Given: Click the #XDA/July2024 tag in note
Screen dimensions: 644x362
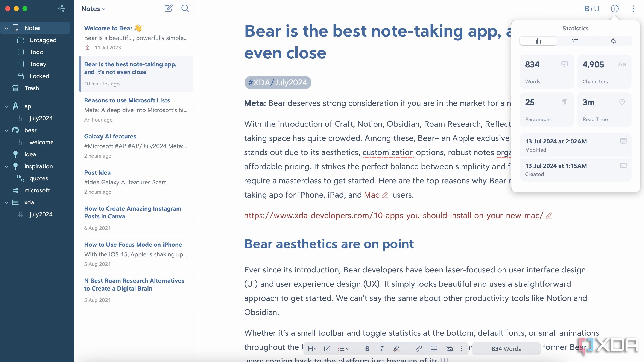Looking at the screenshot, I should [278, 82].
